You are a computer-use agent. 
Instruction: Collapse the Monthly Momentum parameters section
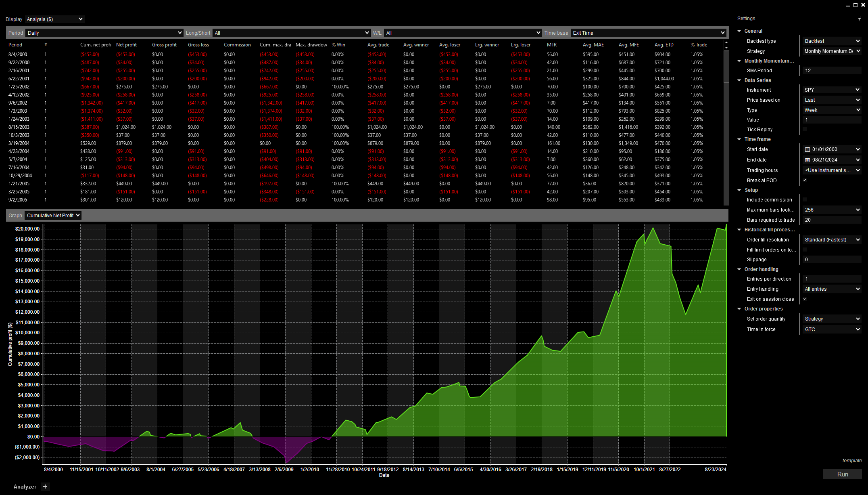point(739,61)
